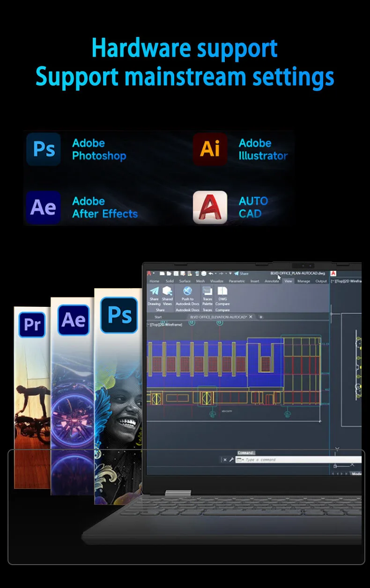
Task: Click the red AutoCAD A logo icon
Action: 210,208
